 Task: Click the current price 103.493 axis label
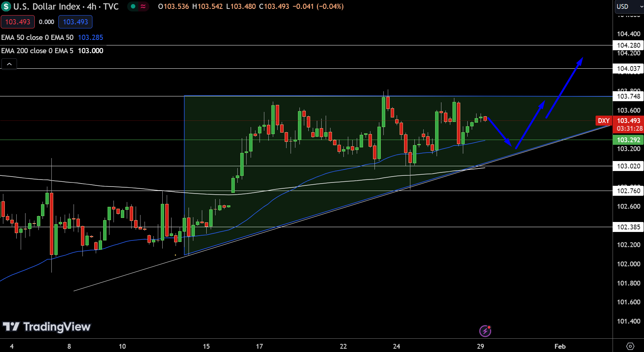[x=628, y=121]
